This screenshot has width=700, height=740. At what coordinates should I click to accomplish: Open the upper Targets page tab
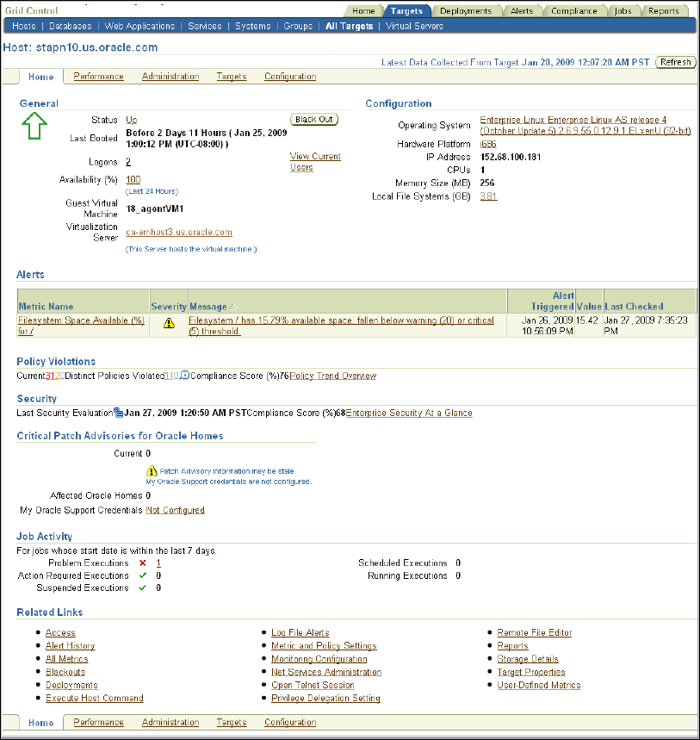pos(232,76)
